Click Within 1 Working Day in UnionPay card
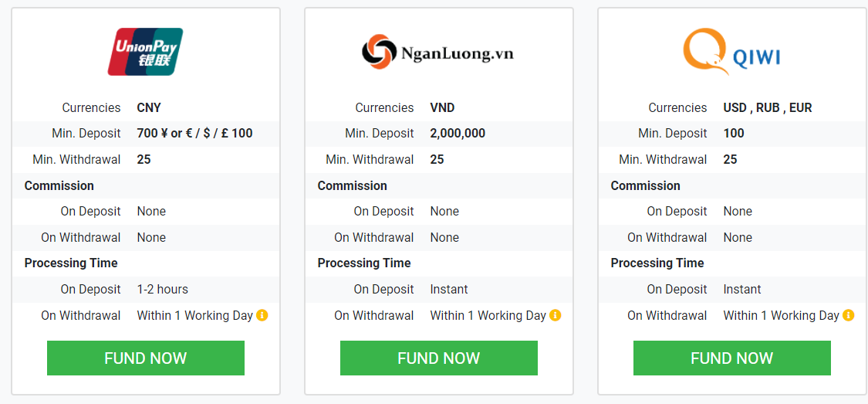Image resolution: width=868 pixels, height=404 pixels. tap(195, 315)
